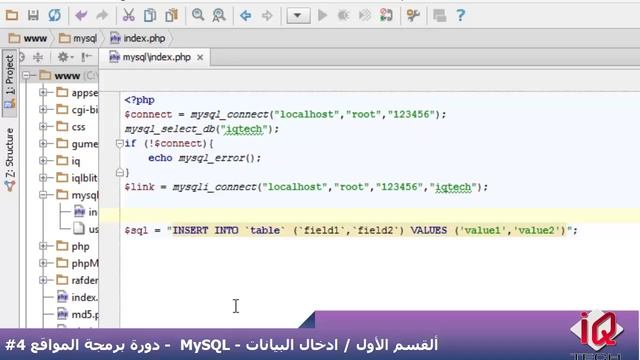This screenshot has height=360, width=640.
Task: Select index.php breadcrumb item
Action: click(x=138, y=38)
